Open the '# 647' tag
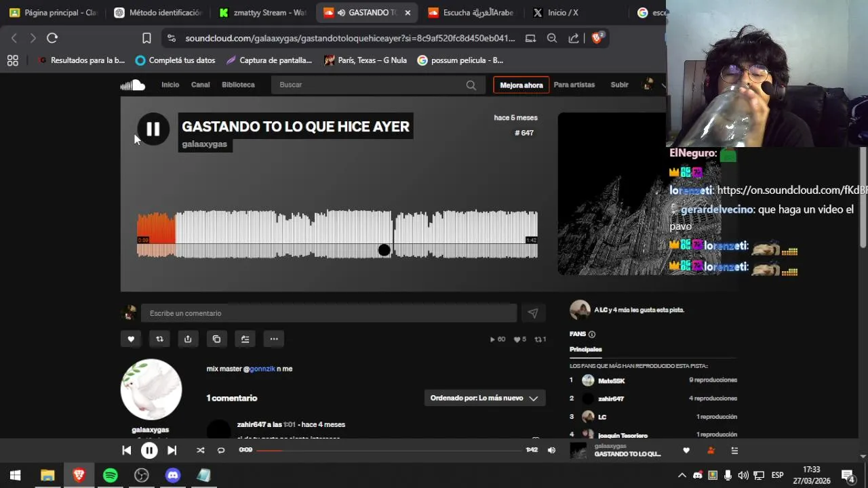868x488 pixels. (524, 133)
